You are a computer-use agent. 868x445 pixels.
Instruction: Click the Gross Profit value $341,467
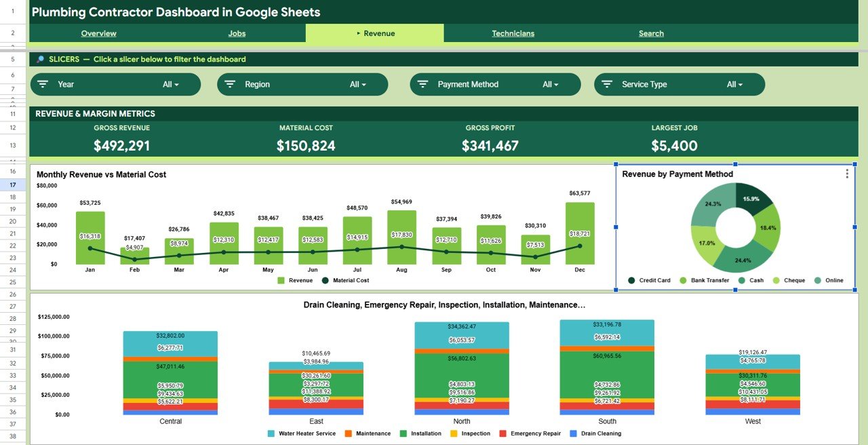490,146
